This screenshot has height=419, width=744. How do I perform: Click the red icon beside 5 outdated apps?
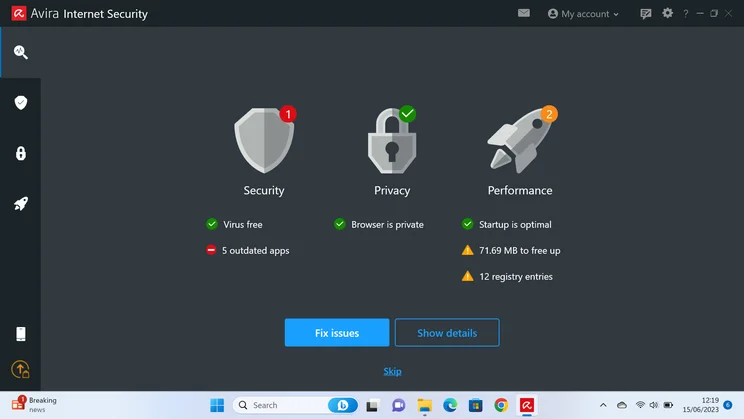pos(211,250)
